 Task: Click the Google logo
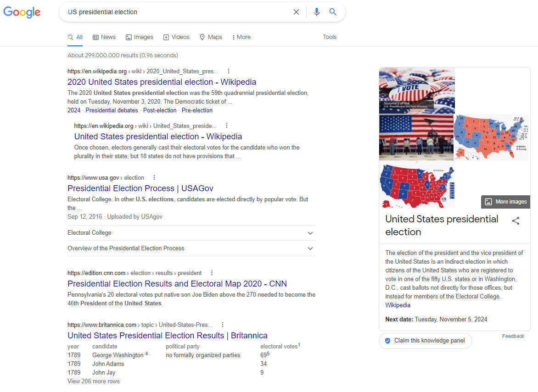[22, 12]
